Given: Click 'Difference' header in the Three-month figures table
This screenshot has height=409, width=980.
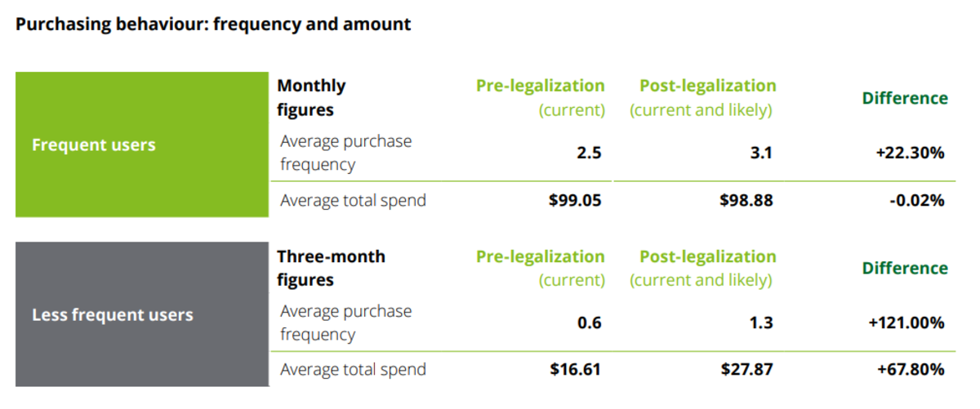Looking at the screenshot, I should point(905,269).
